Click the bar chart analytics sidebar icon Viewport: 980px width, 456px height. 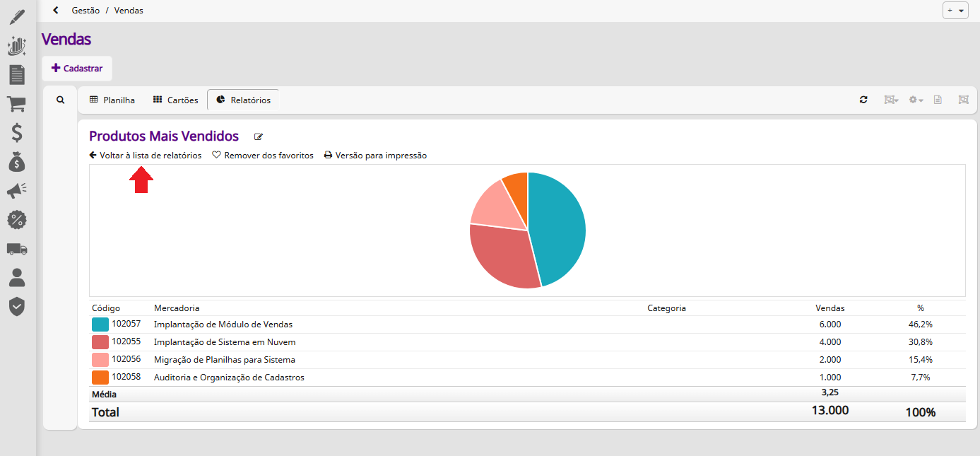coord(16,47)
